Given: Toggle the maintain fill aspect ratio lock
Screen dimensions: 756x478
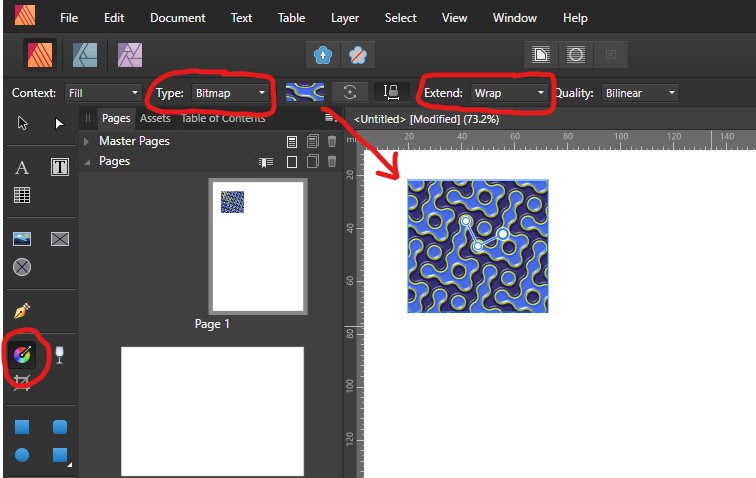Looking at the screenshot, I should [391, 92].
